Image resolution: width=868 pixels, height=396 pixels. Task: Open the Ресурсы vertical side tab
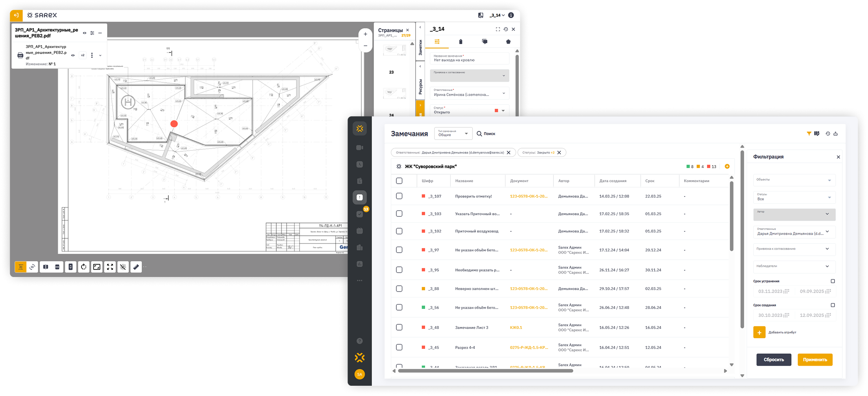(420, 86)
